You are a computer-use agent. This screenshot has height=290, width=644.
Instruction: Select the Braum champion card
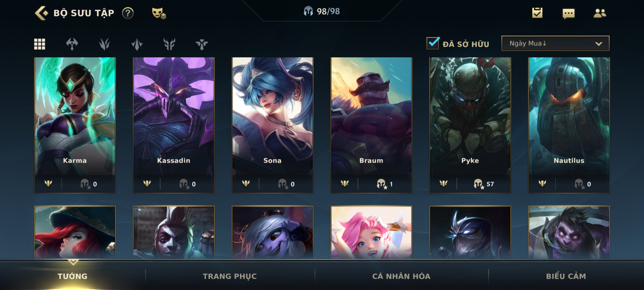pyautogui.click(x=371, y=125)
